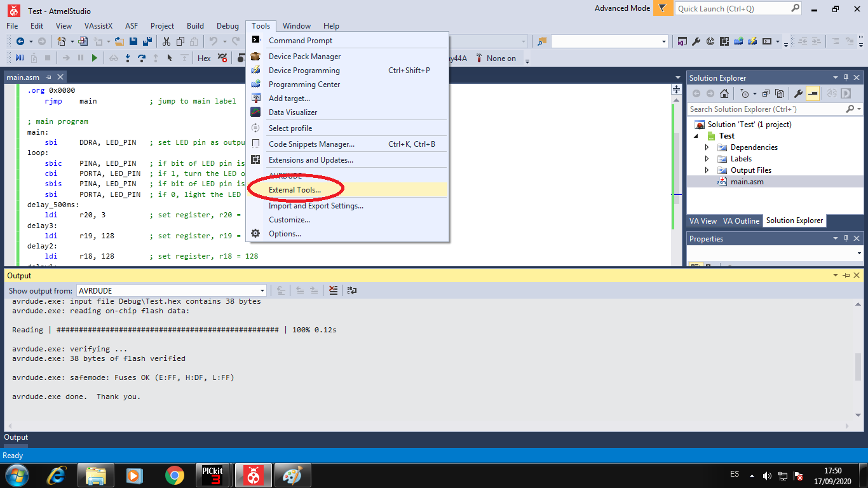Click the wrench icon in top toolbar

coord(696,41)
